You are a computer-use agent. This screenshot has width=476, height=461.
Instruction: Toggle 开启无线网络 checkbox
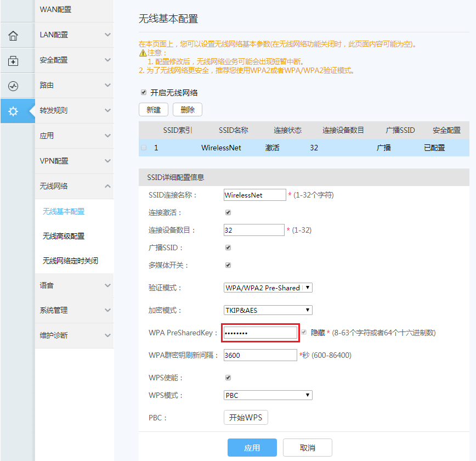[144, 92]
